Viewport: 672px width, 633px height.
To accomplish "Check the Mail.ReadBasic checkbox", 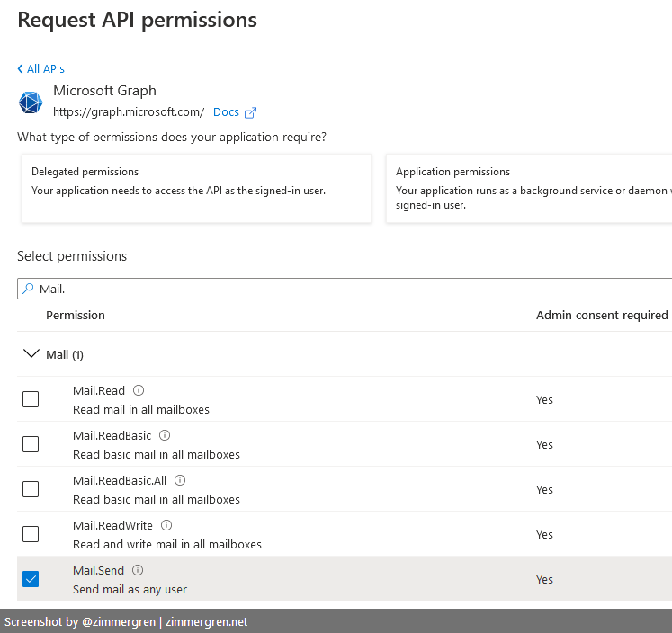I will tap(31, 444).
